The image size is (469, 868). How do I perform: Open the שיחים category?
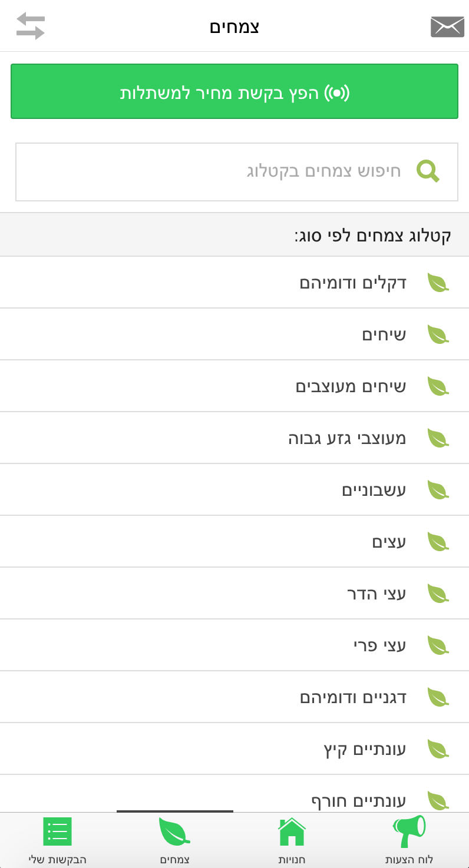point(234,334)
